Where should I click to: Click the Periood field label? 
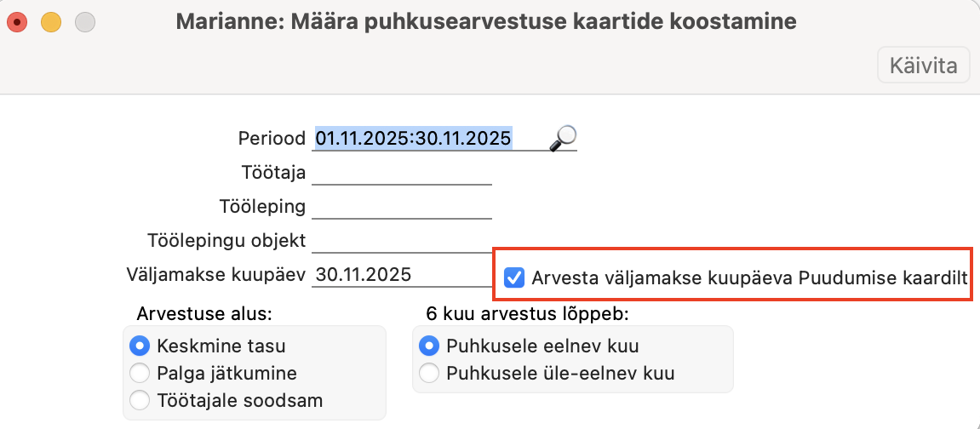coord(272,139)
